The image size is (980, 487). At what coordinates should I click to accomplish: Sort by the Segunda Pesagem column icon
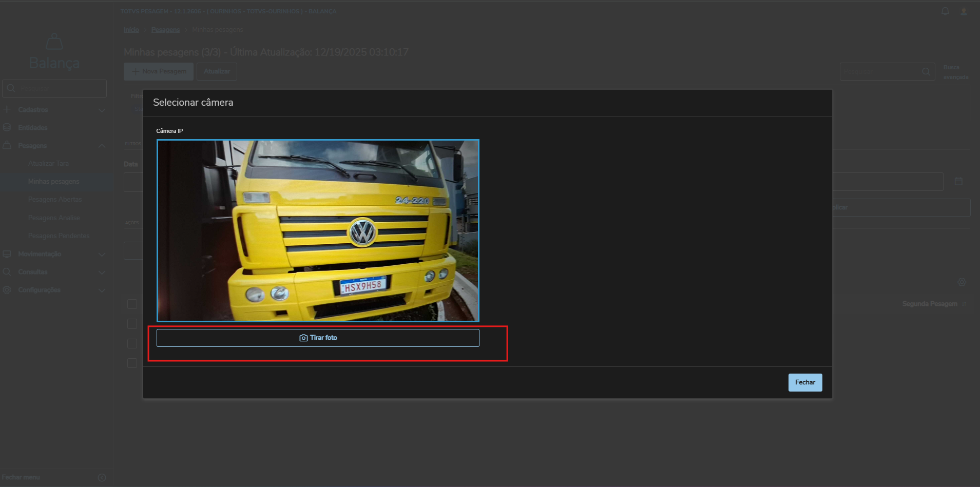coord(964,304)
